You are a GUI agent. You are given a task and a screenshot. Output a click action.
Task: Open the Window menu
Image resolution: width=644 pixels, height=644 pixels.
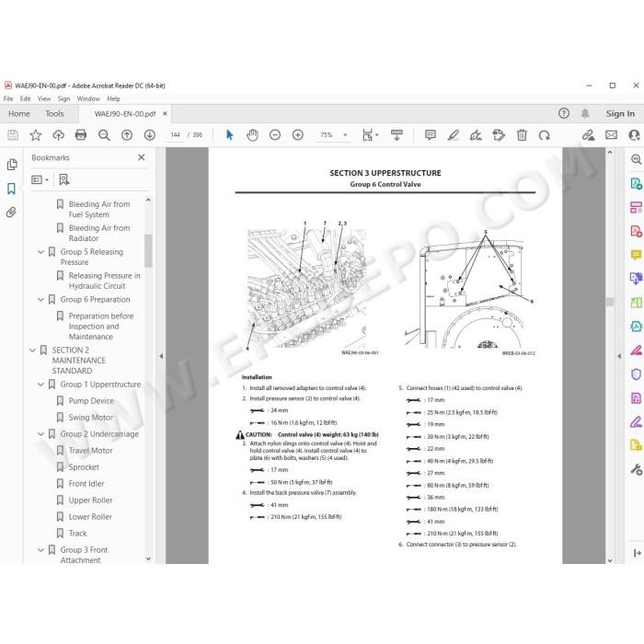[x=88, y=98]
